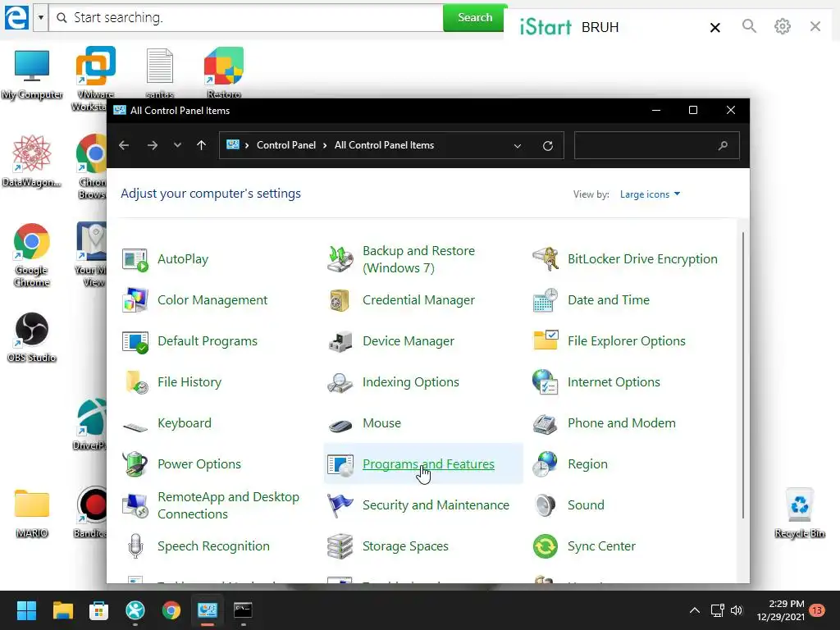
Task: Click the File History link text
Action: (x=189, y=382)
